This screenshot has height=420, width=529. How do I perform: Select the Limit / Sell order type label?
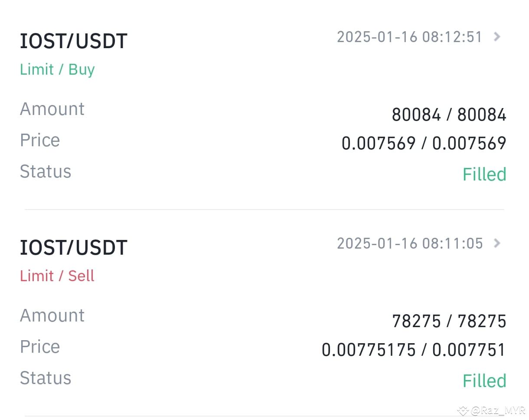coord(57,276)
